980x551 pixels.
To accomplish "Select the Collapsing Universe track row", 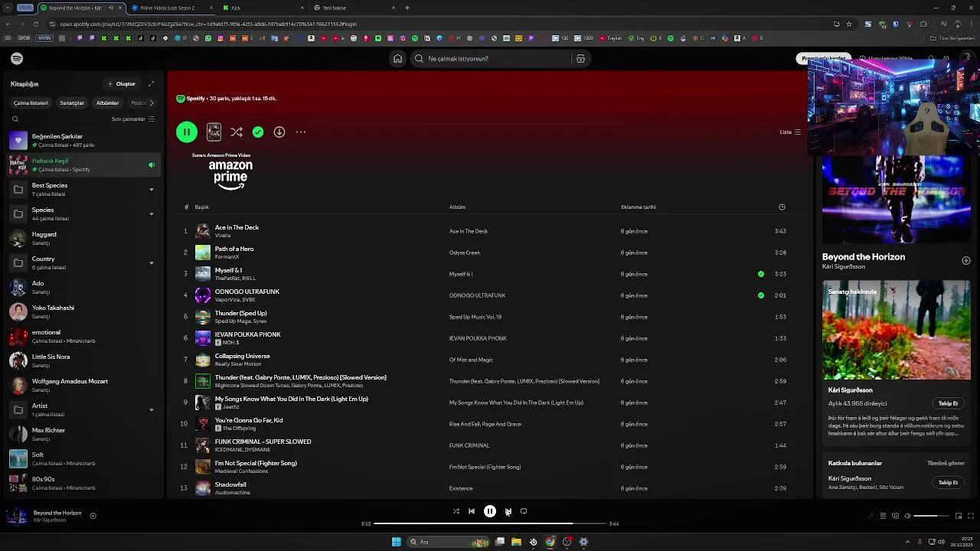I will (488, 360).
